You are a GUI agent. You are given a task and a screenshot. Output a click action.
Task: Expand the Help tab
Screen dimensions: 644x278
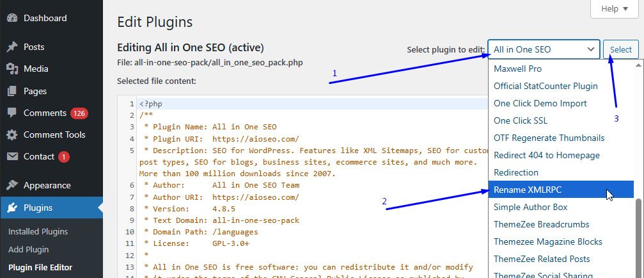(615, 8)
